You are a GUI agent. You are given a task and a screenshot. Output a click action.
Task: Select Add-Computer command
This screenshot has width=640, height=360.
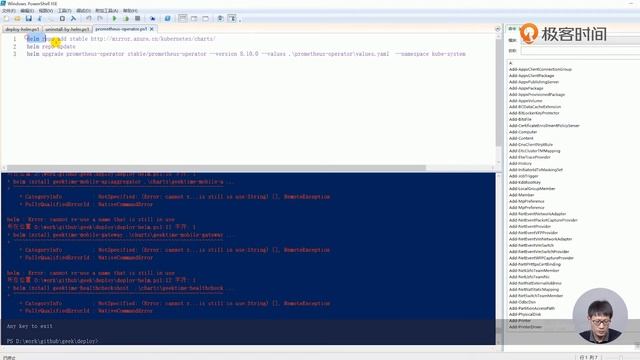523,132
